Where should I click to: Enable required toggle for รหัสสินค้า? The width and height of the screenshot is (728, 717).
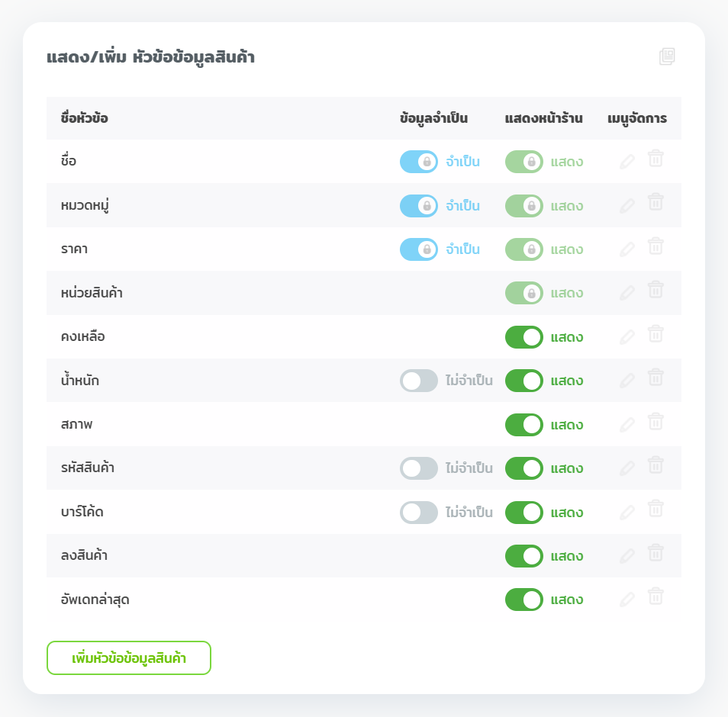(x=419, y=468)
